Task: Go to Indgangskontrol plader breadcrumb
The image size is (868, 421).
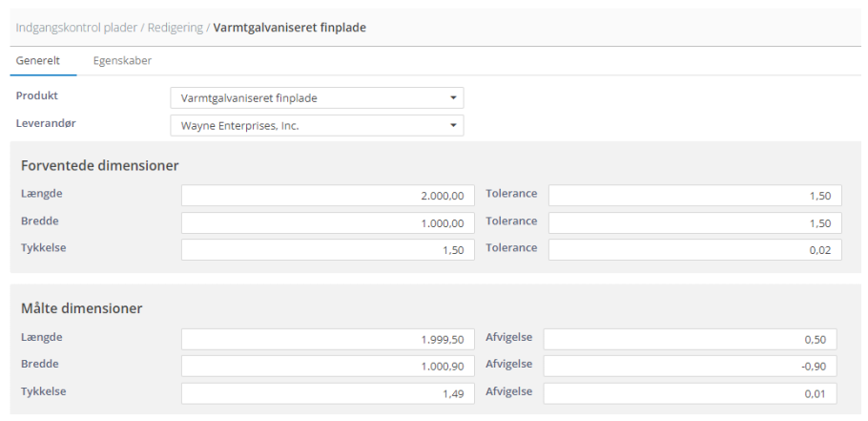Action: pos(76,27)
